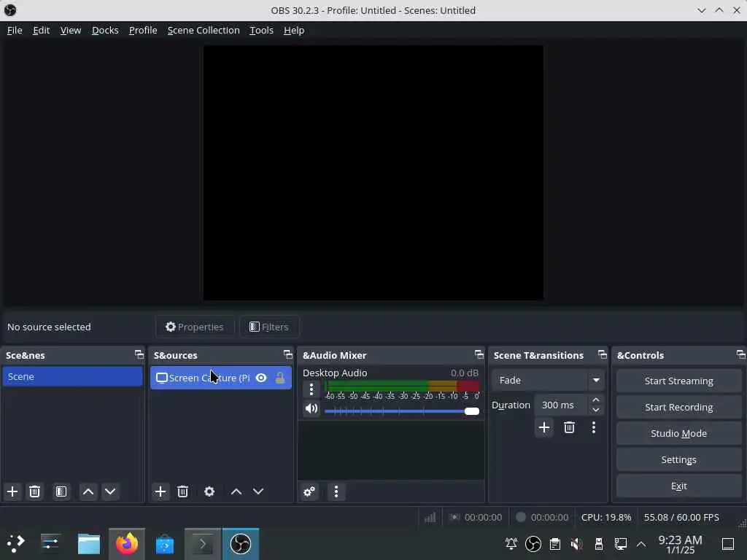Float the Audio Mixer dock icon
Screen dimensions: 747x560
tap(479, 354)
